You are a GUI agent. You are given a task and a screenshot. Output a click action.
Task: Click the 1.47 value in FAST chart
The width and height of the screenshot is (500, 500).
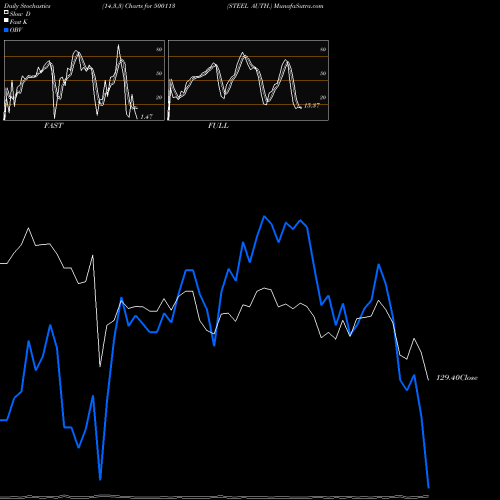(146, 117)
